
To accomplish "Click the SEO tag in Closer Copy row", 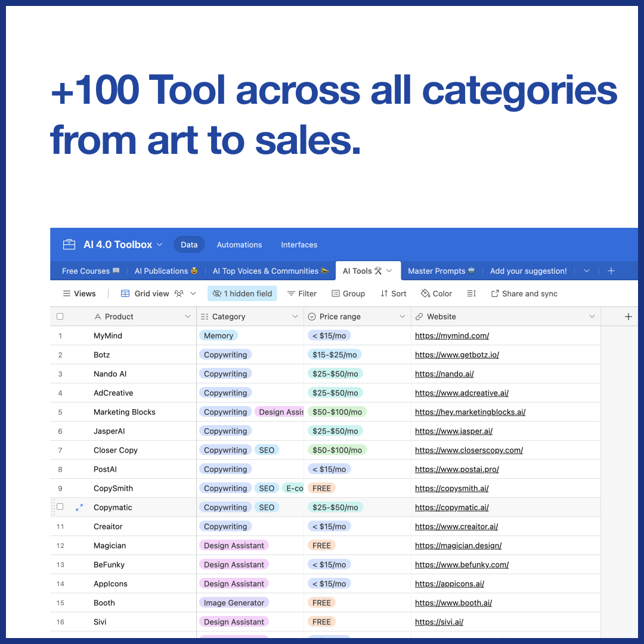I will click(x=267, y=450).
